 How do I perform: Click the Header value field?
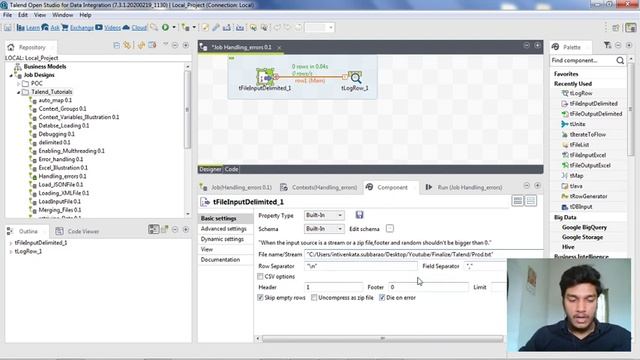coord(333,287)
